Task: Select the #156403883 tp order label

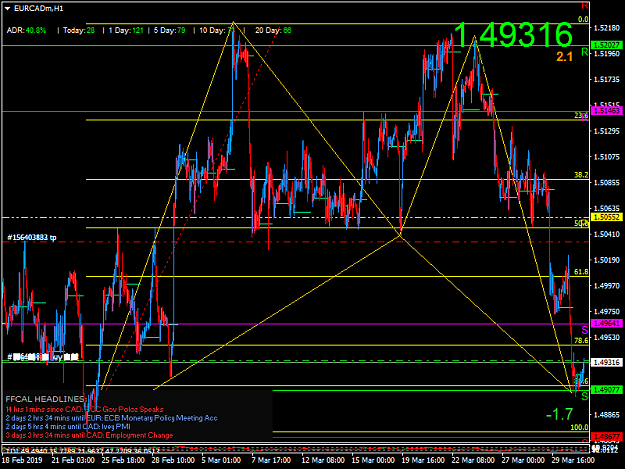Action: (32, 237)
